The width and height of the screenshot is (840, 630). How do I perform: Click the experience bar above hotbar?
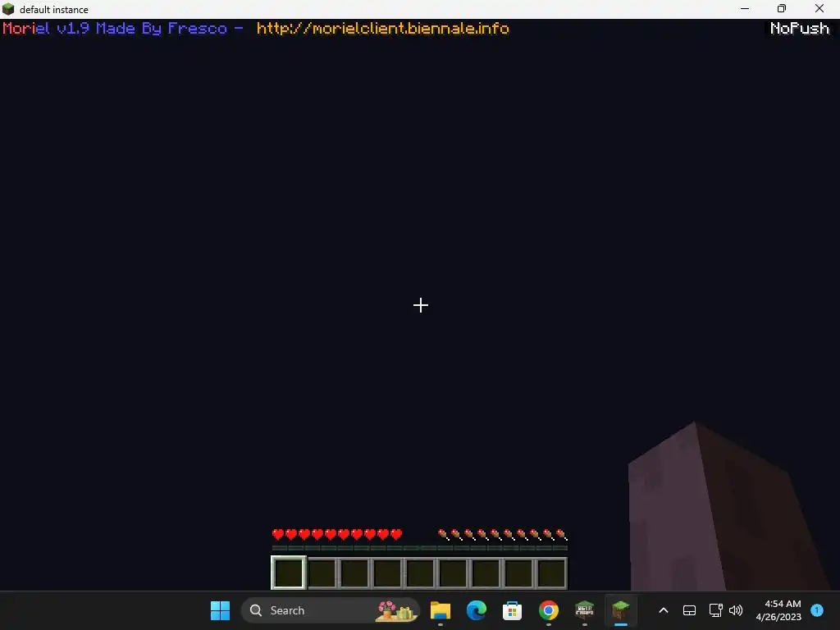(x=419, y=548)
